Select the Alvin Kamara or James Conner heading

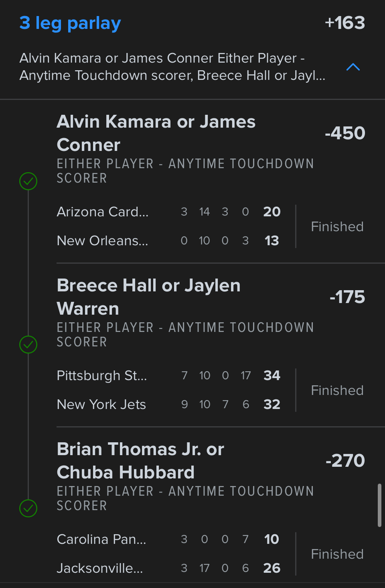coord(156,133)
